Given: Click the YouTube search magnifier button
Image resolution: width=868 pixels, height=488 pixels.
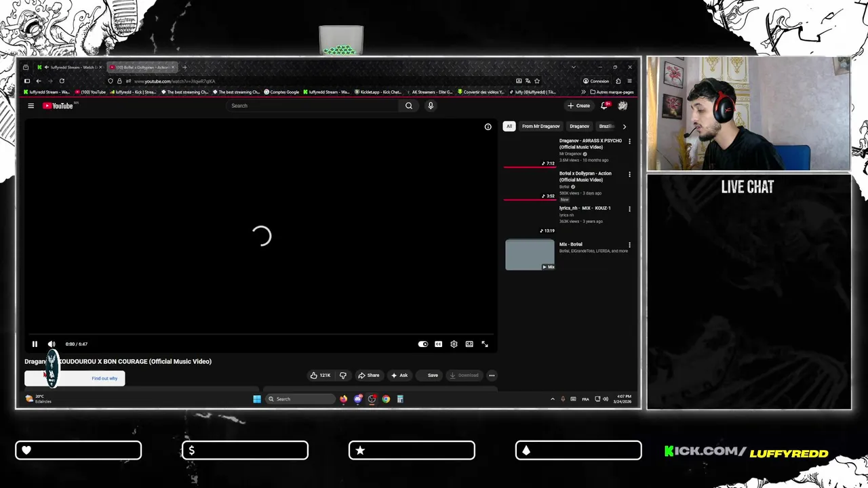Looking at the screenshot, I should click(409, 106).
